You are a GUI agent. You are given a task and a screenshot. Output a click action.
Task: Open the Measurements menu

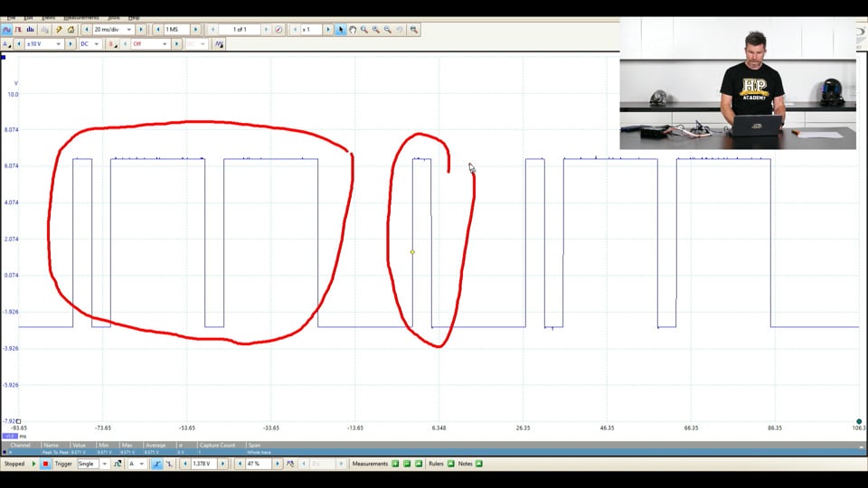(81, 18)
